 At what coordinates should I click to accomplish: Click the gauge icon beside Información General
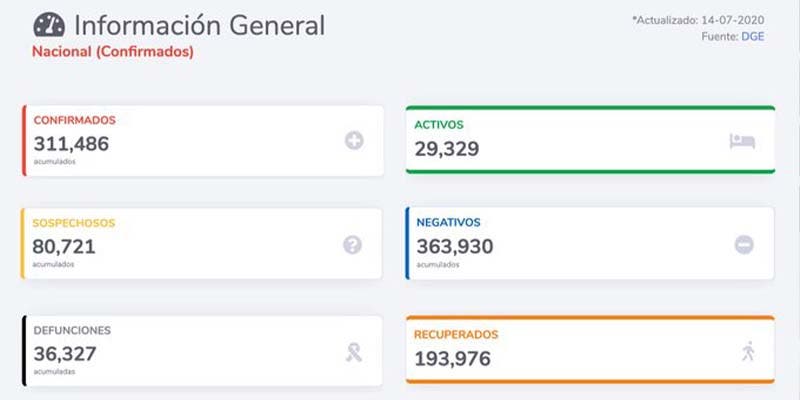(x=48, y=25)
